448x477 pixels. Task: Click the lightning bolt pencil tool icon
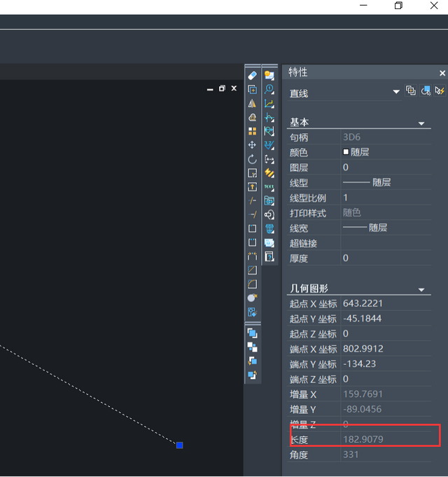coord(269,173)
